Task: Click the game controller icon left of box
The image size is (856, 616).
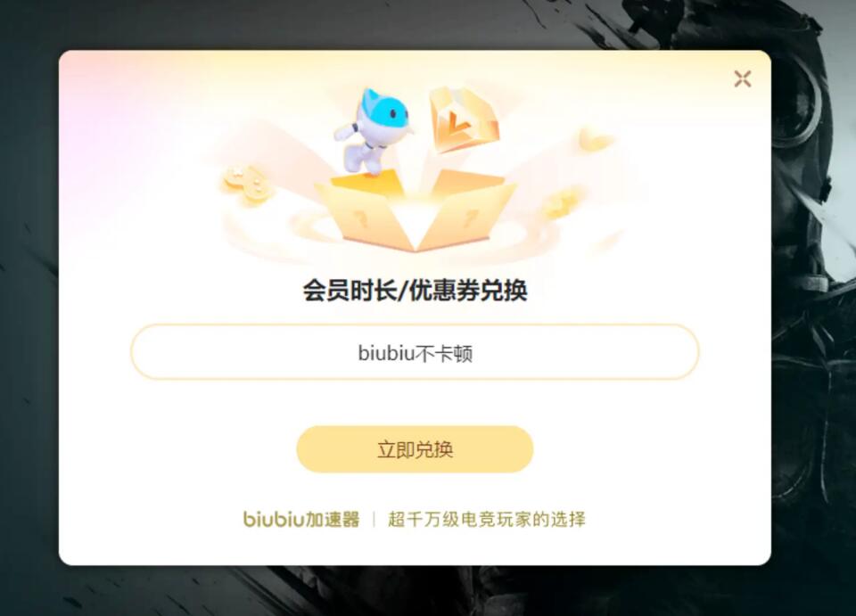Action: coord(247,184)
